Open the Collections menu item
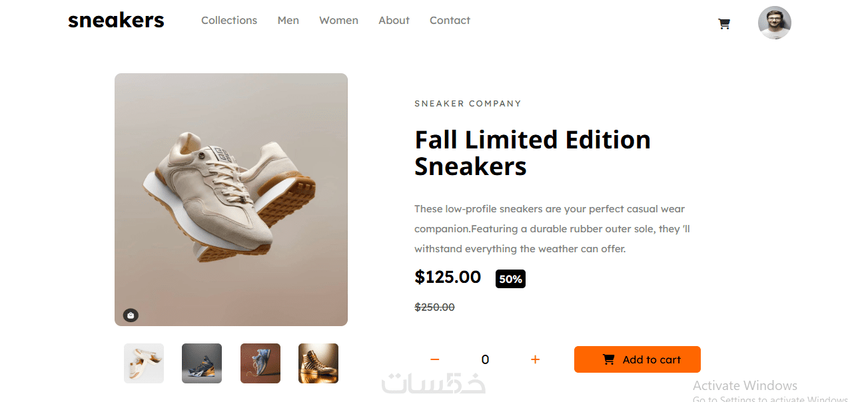 coord(229,21)
